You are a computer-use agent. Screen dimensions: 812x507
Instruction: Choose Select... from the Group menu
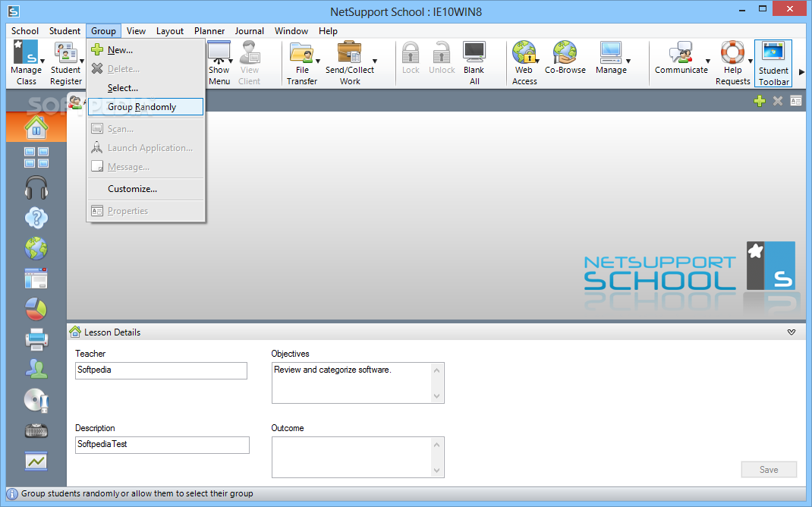pyautogui.click(x=146, y=88)
